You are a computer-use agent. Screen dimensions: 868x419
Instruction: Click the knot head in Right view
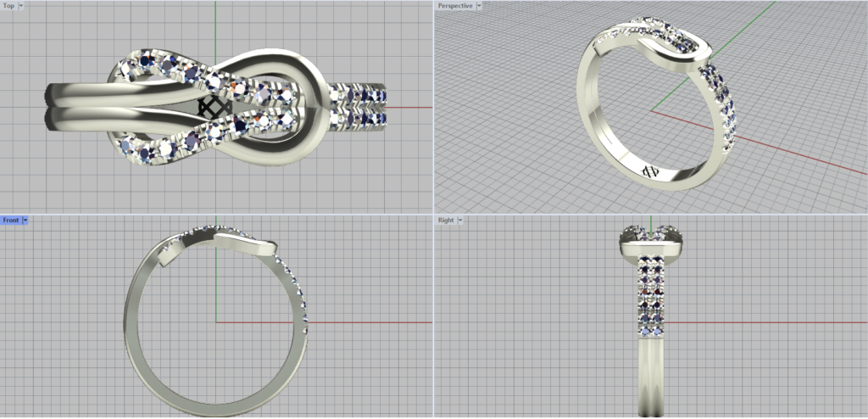coord(650,242)
